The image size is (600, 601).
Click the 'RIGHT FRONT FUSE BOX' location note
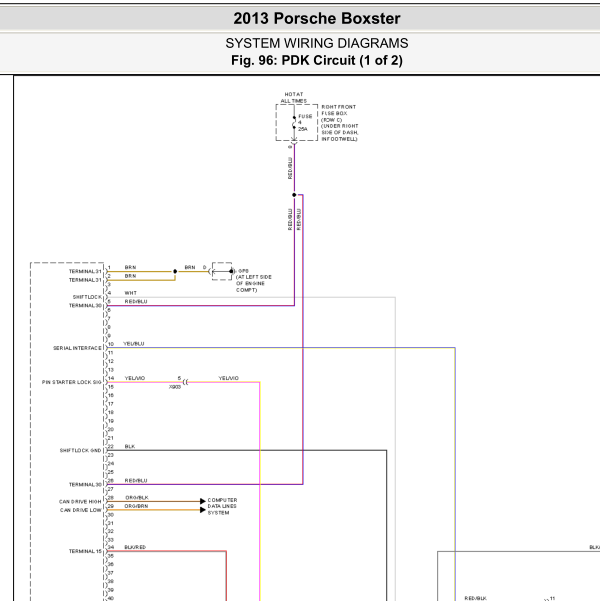coord(340,123)
